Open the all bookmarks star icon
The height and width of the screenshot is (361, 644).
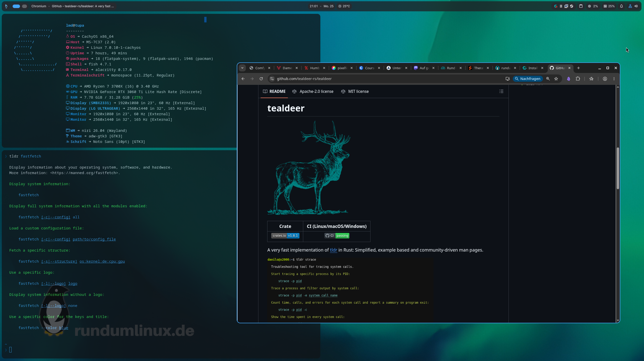coord(591,79)
